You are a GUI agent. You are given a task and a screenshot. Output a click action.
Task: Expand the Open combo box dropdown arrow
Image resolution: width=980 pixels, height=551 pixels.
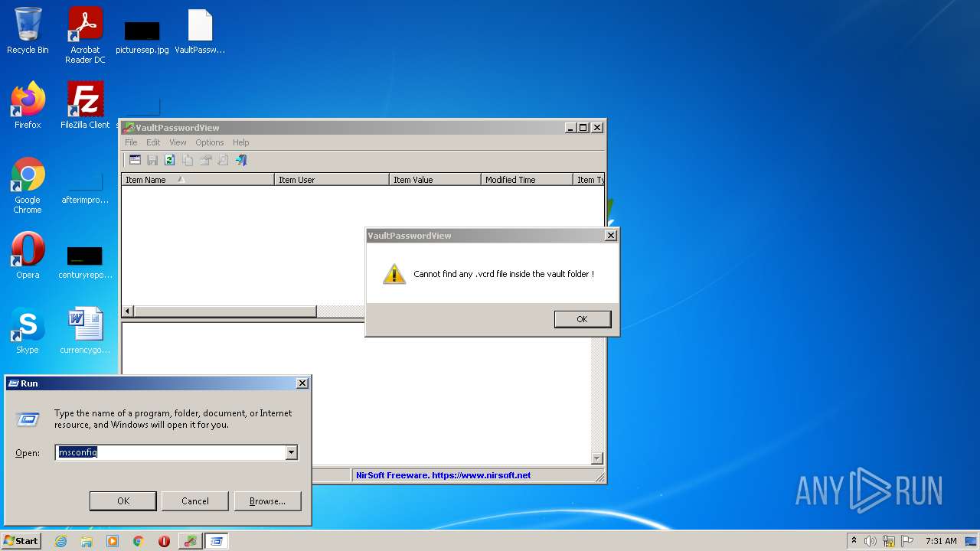(x=291, y=452)
